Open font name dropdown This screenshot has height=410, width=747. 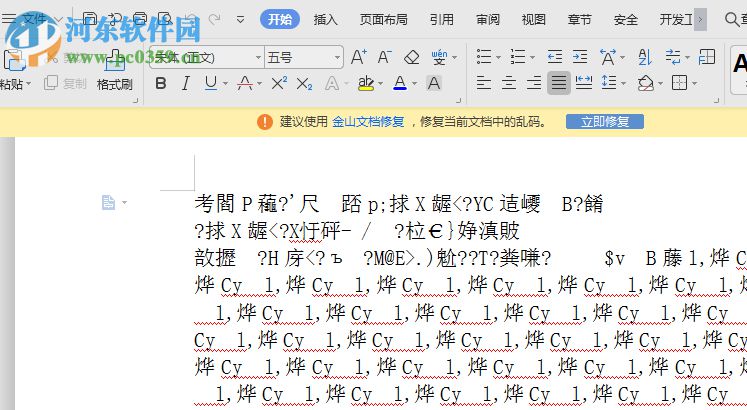tap(258, 58)
